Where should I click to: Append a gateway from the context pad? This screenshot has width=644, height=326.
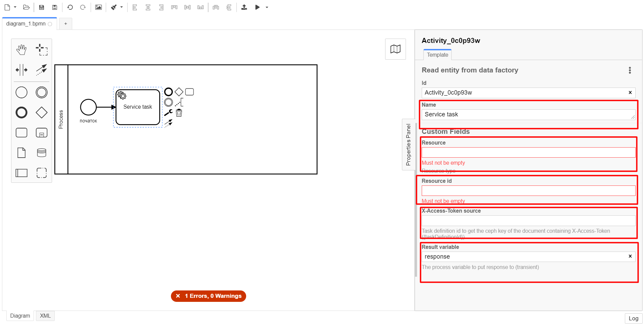point(179,92)
